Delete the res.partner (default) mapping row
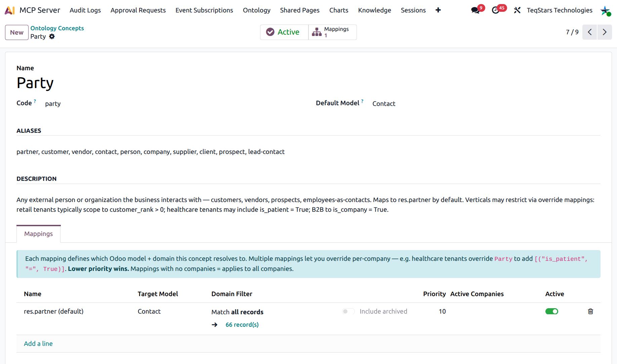The height and width of the screenshot is (364, 617). pyautogui.click(x=590, y=311)
